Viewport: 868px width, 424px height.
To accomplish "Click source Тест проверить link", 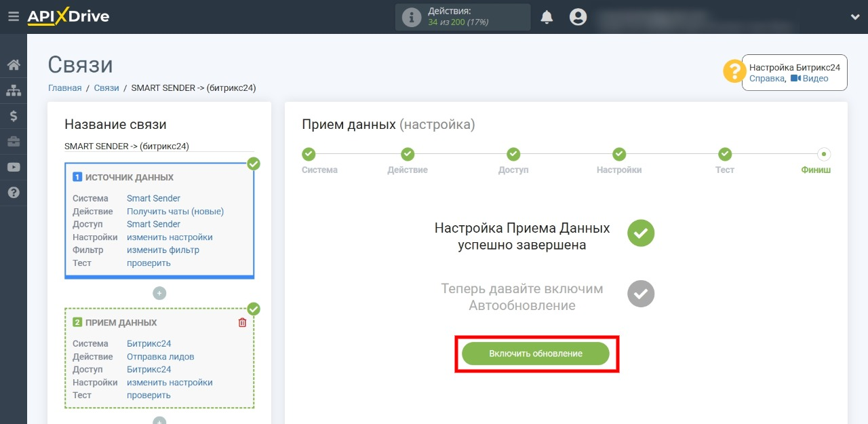I will 149,263.
